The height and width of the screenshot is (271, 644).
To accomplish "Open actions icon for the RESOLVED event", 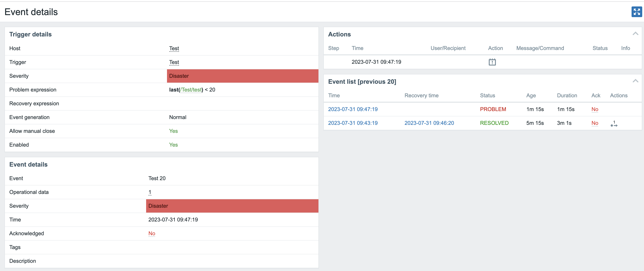I will tap(614, 124).
